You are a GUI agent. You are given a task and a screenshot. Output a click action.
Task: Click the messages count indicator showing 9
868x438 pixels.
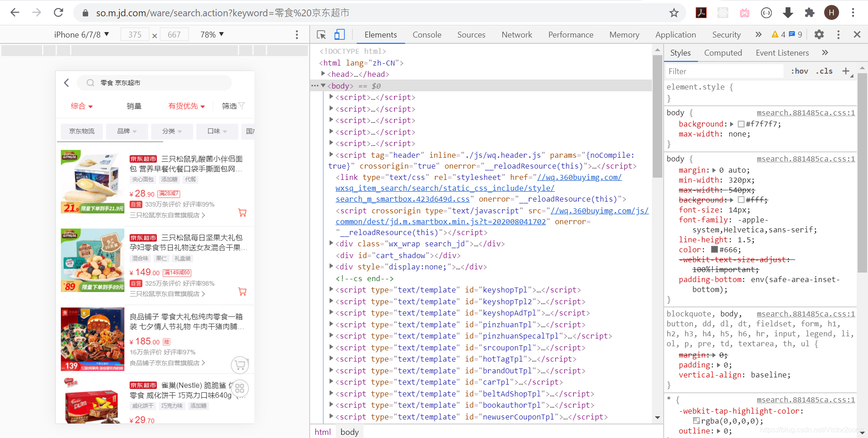click(x=795, y=35)
